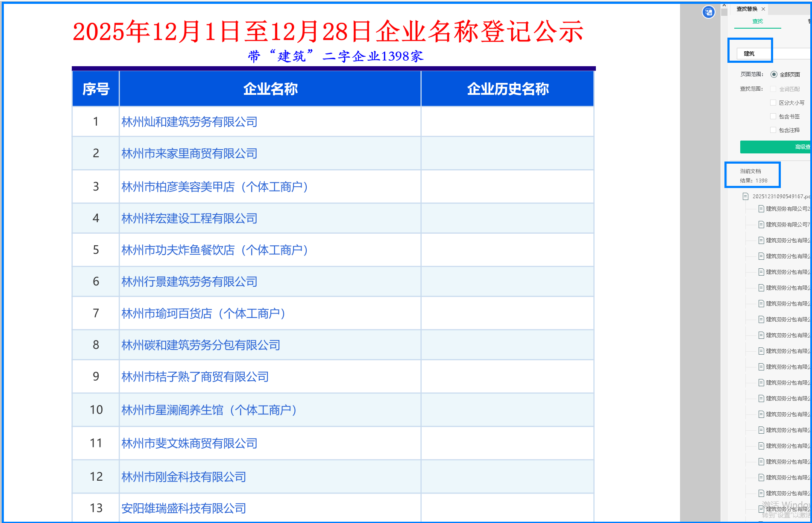This screenshot has height=523, width=812.
Task: Enable the 区分大小写 checkbox
Action: click(x=773, y=103)
